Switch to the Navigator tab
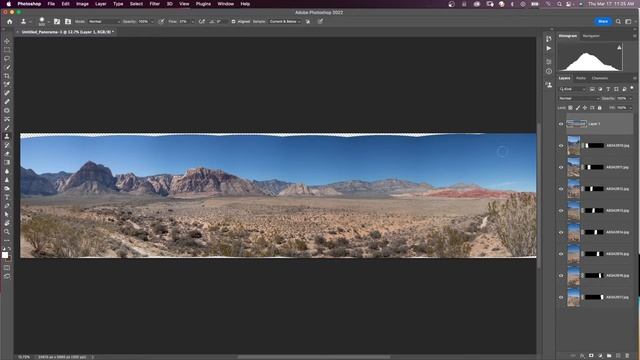Screen dimensions: 640x360 [591, 36]
